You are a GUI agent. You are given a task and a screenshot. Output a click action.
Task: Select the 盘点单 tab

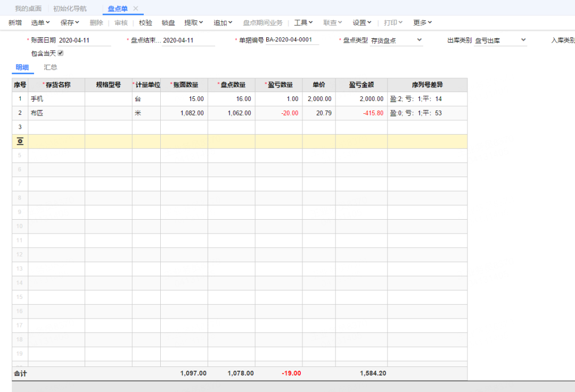[x=117, y=9]
